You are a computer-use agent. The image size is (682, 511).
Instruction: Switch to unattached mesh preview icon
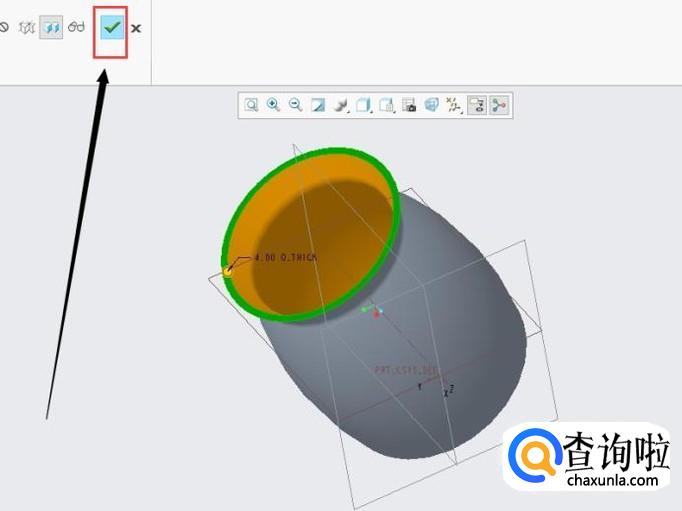pyautogui.click(x=27, y=28)
